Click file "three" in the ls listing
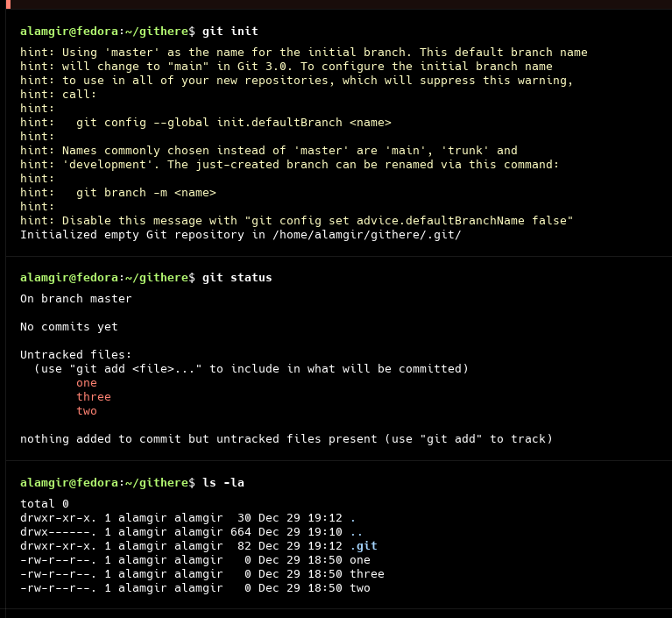Viewport: 672px width, 618px height. (366, 574)
